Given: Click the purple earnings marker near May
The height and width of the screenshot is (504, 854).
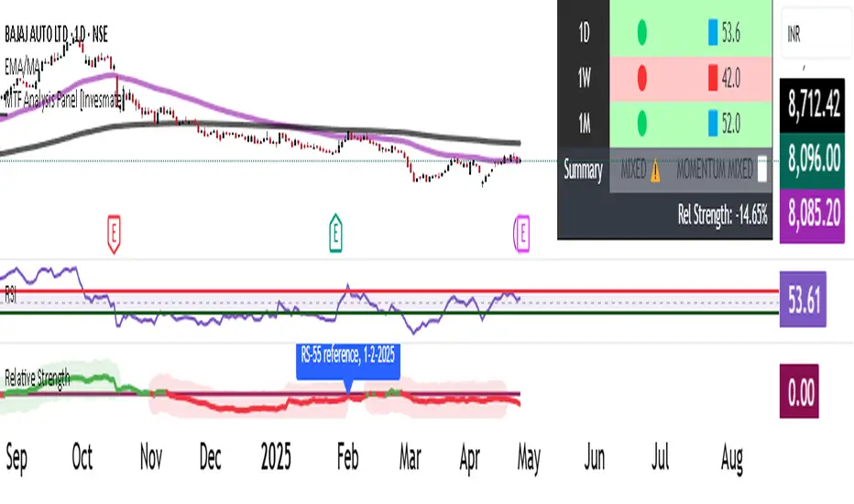Looking at the screenshot, I should [521, 234].
